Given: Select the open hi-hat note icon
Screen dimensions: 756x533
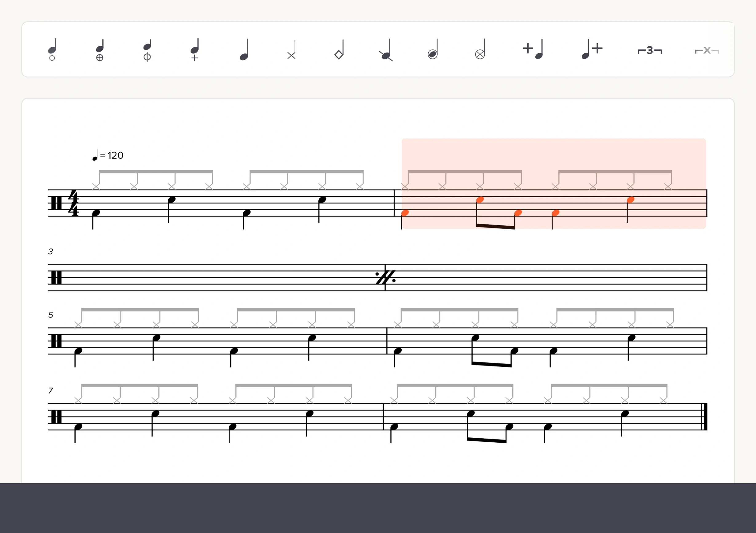Looking at the screenshot, I should tap(52, 50).
